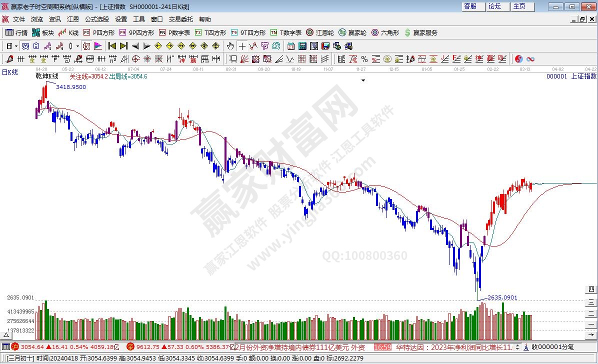Select the hand pan tool icon
This screenshot has width=598, height=364.
click(230, 46)
